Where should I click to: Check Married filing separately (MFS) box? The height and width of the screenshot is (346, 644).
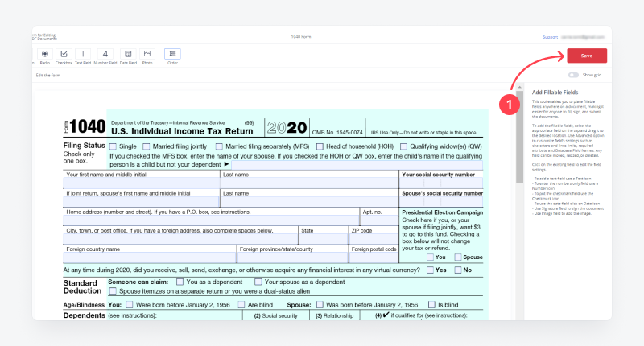219,146
